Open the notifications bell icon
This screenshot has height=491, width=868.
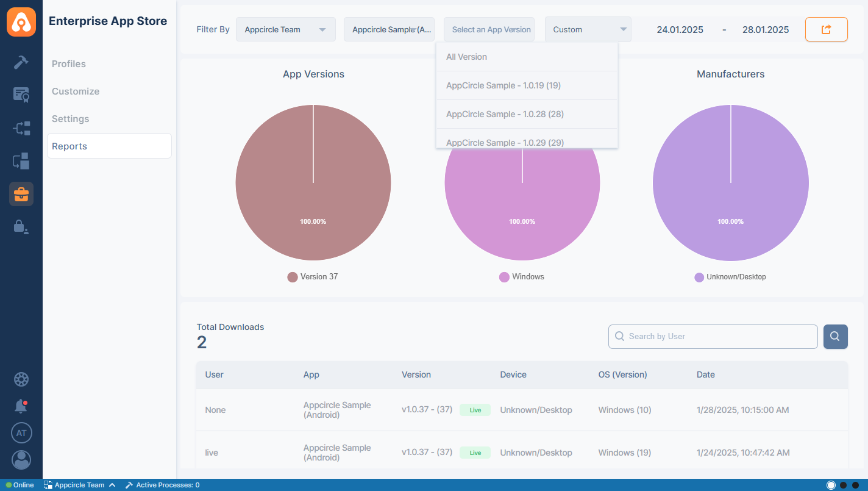click(x=21, y=406)
